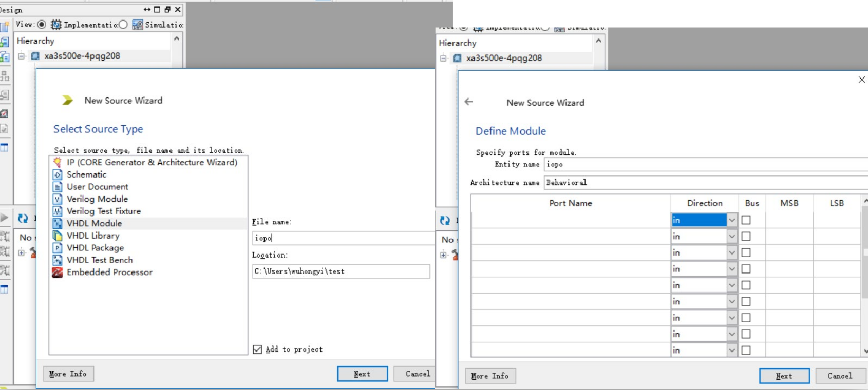The image size is (868, 390).
Task: Open the Direction dropdown in the fifth port row
Action: [732, 285]
